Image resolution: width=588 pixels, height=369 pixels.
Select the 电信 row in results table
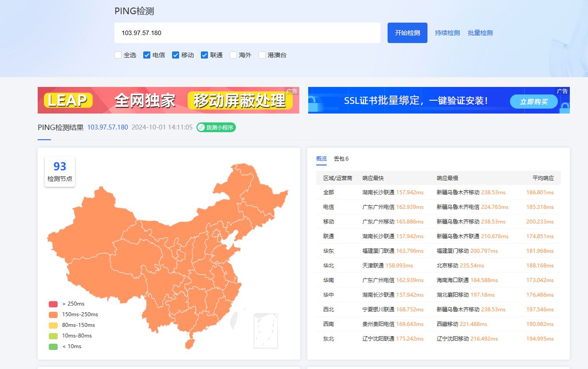tap(439, 207)
